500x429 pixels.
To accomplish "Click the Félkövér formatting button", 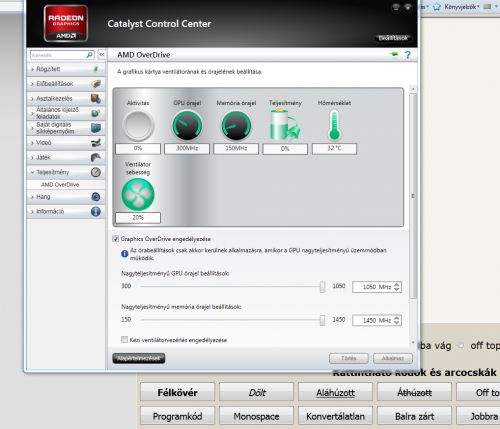I will [x=177, y=392].
